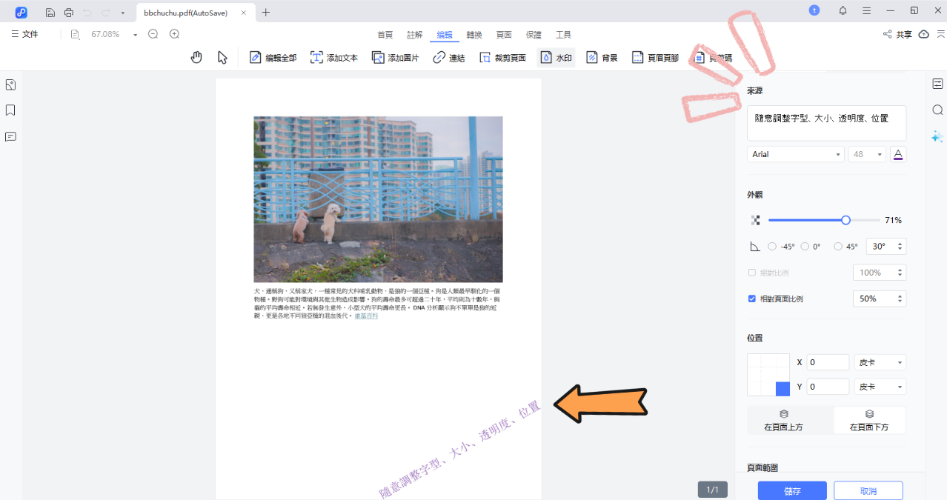Open the Arial font dropdown
The width and height of the screenshot is (947, 500).
[795, 155]
